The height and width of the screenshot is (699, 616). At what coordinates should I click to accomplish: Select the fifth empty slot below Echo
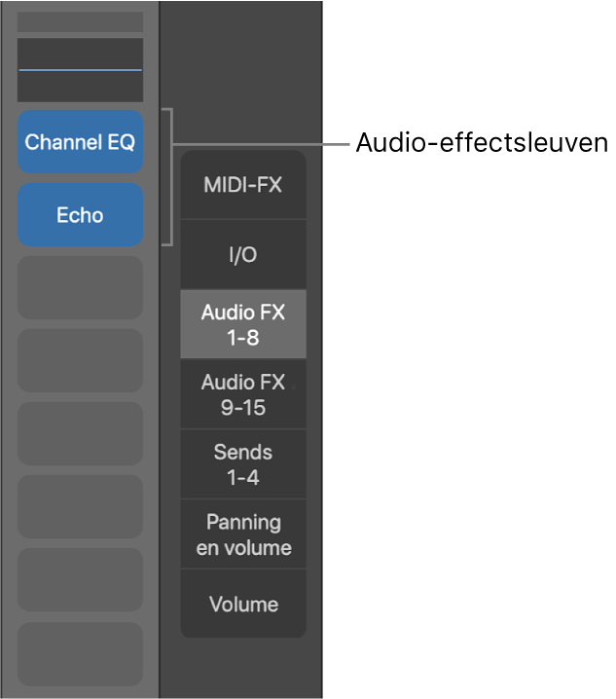(80, 579)
